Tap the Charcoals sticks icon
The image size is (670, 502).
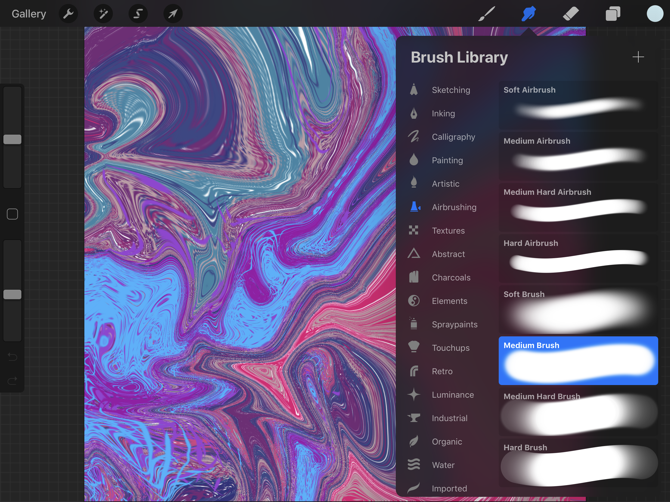pyautogui.click(x=414, y=277)
